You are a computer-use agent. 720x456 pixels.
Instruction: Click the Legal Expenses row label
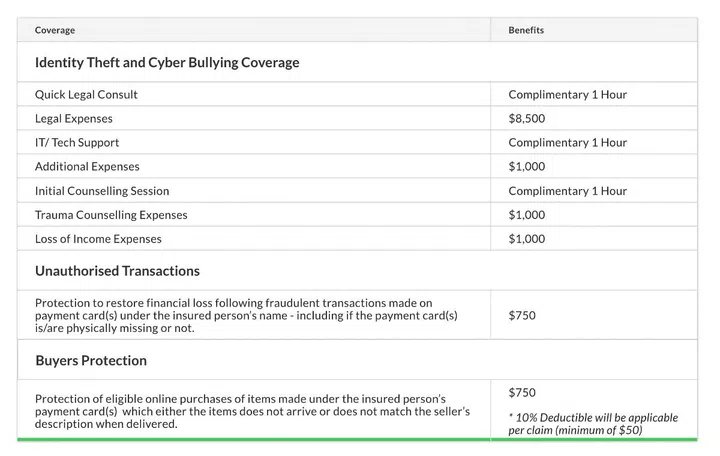tap(74, 119)
